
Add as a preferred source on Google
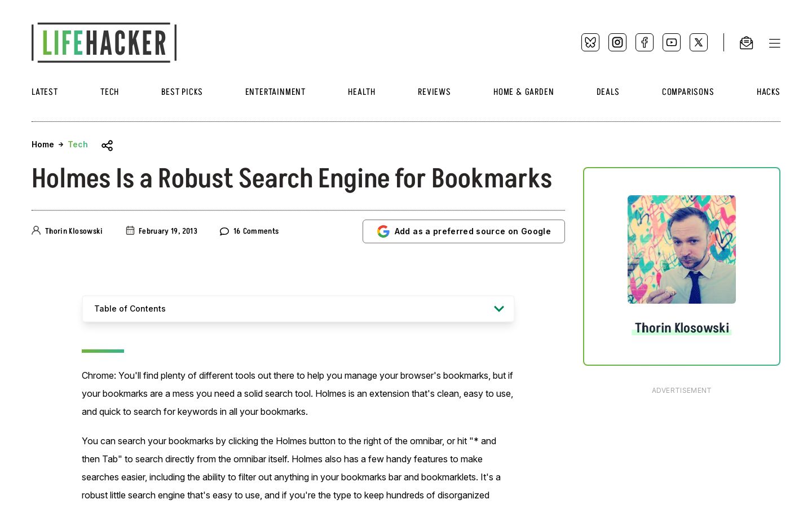(464, 231)
